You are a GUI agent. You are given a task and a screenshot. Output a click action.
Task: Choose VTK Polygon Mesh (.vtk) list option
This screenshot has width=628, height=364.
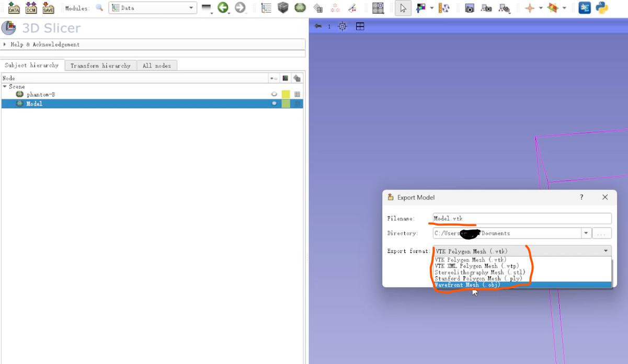tap(522, 259)
